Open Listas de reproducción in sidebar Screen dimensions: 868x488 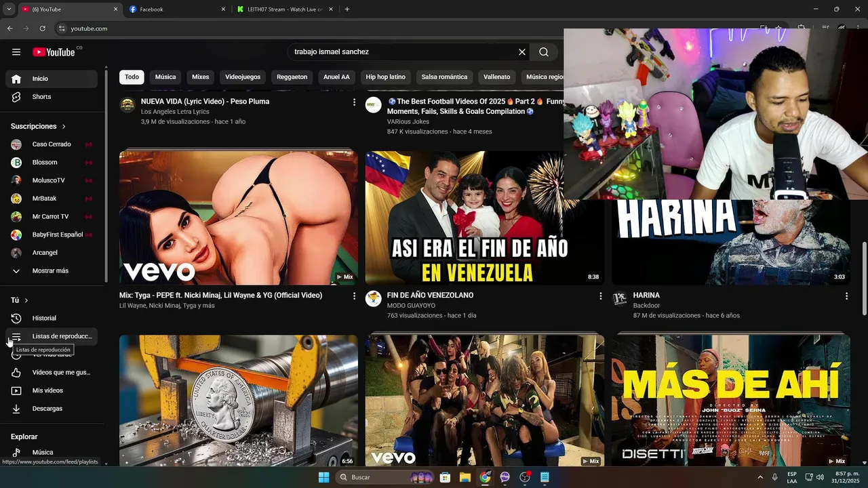tap(52, 336)
